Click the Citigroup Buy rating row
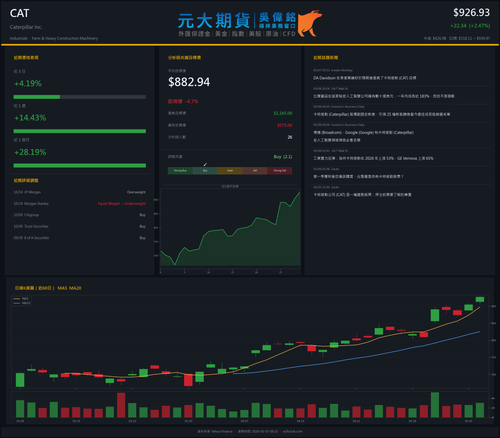The height and width of the screenshot is (438, 500). click(x=80, y=215)
